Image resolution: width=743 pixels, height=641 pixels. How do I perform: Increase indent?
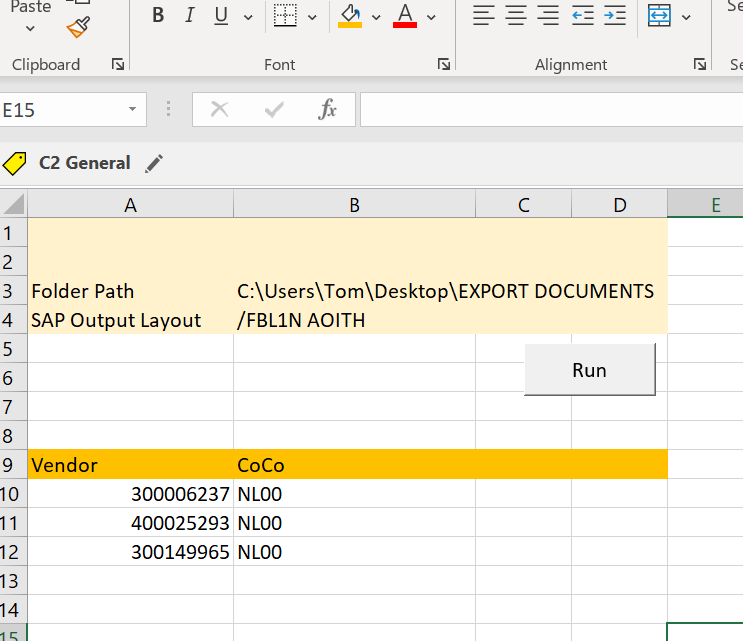click(615, 16)
